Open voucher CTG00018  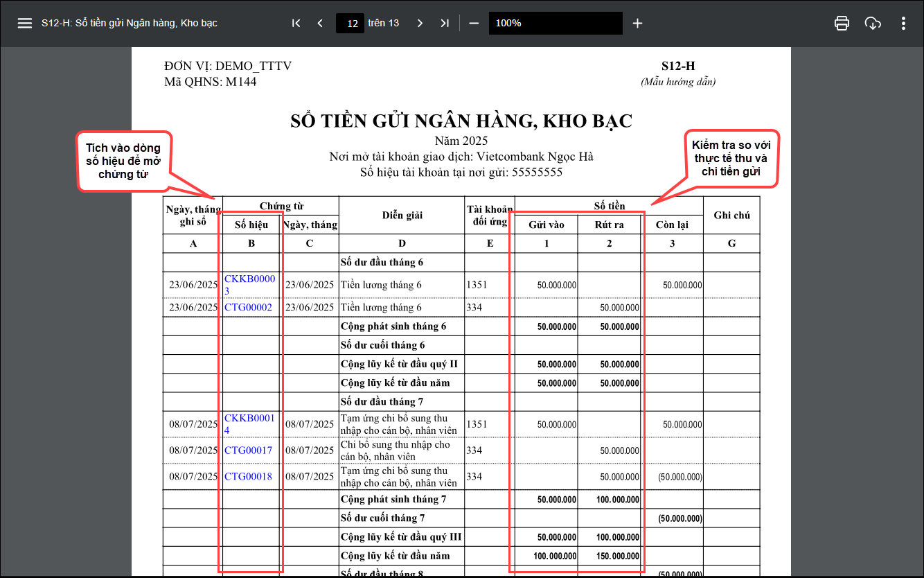(x=248, y=477)
